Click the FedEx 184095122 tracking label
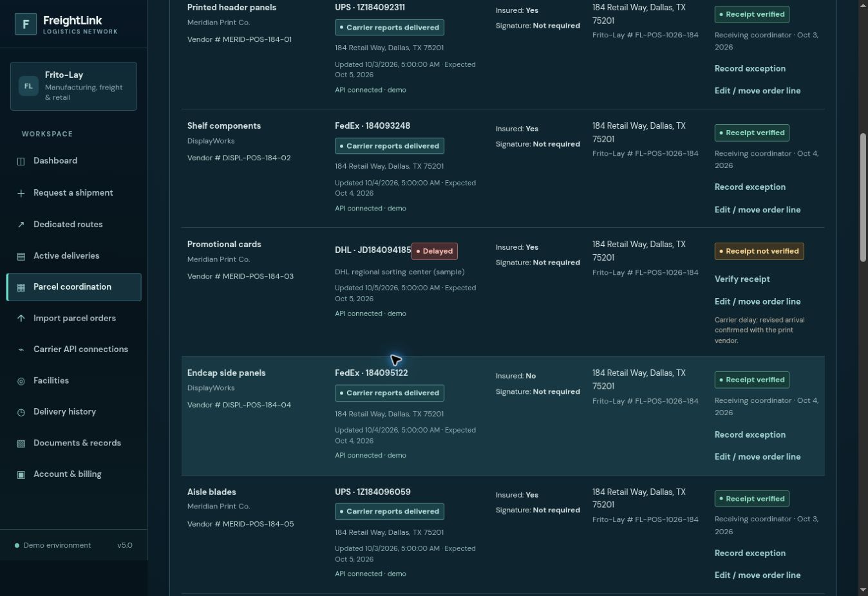Viewport: 868px width, 596px height. point(371,373)
